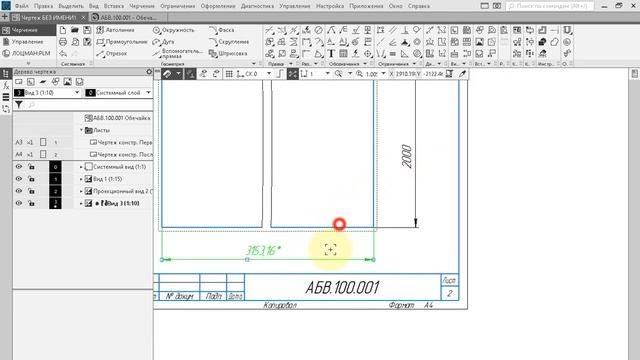
Task: Save the document with the floppy disk icon
Action: (87, 30)
